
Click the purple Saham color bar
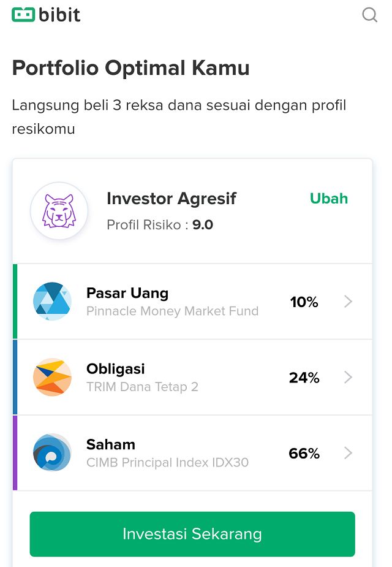[15, 453]
